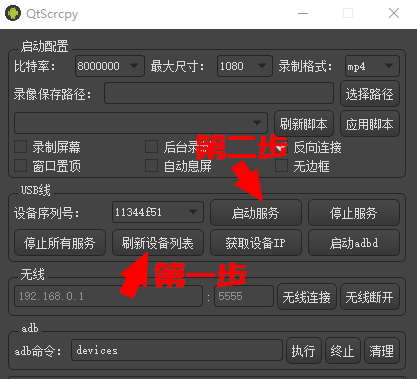Minimize the QtScrcpy window
Screen dimensions: 417x379
tap(303, 13)
